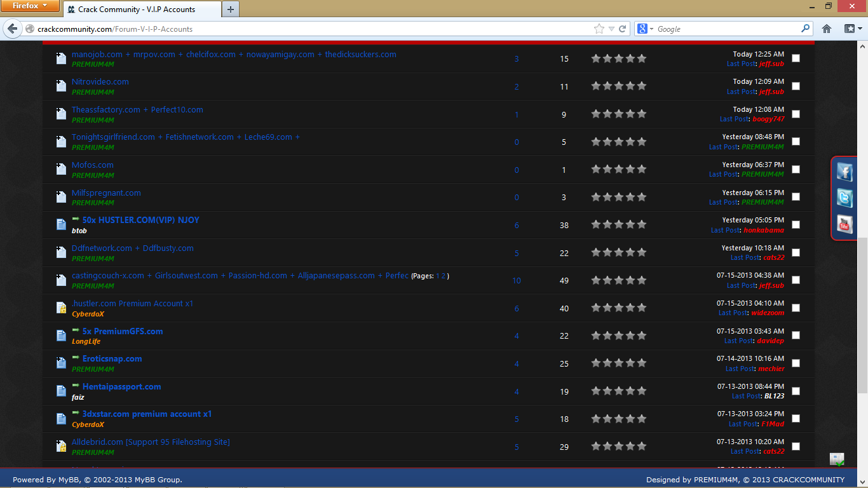Image resolution: width=868 pixels, height=488 pixels.
Task: Open the Bookmarks toolbar menu button
Action: (852, 29)
